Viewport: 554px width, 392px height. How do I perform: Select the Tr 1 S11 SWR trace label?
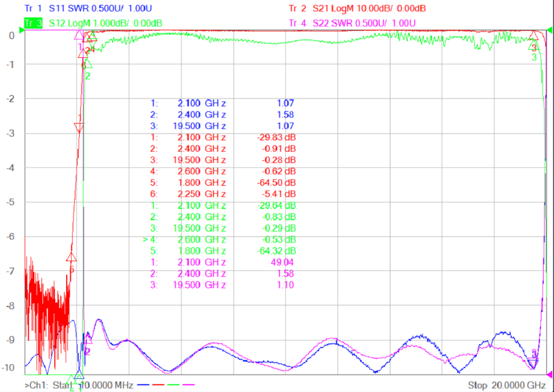(x=88, y=8)
